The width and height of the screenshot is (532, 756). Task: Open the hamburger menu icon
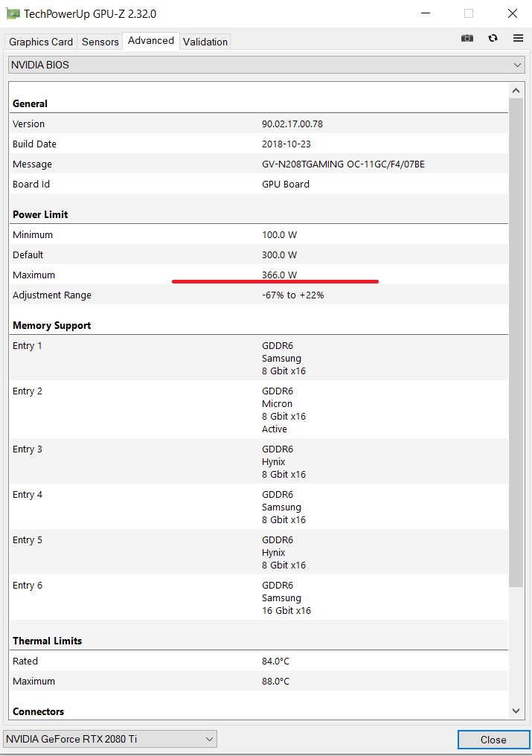coord(518,38)
